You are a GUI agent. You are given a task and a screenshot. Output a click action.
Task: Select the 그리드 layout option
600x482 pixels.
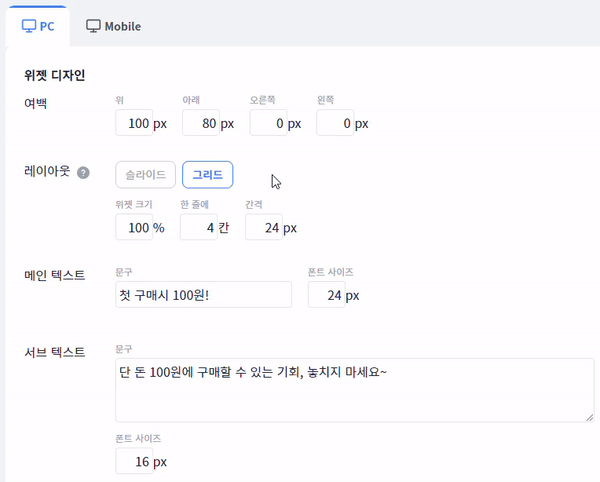(x=207, y=174)
